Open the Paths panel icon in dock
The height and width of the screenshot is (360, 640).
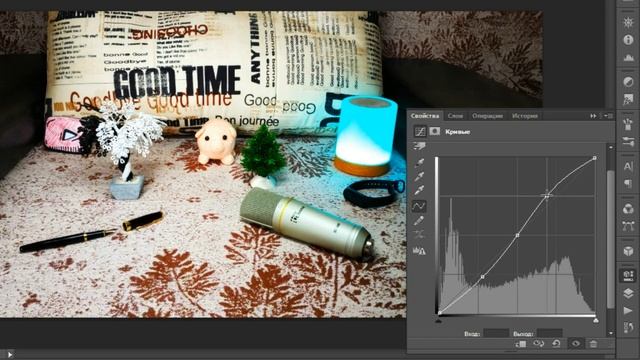tap(628, 226)
